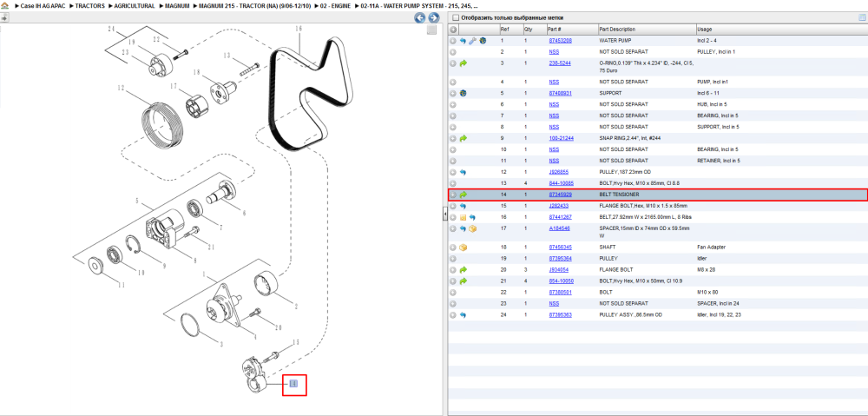Collapse the parts list using splitter arrow
Image resolution: width=868 pixels, height=416 pixels.
click(x=444, y=215)
